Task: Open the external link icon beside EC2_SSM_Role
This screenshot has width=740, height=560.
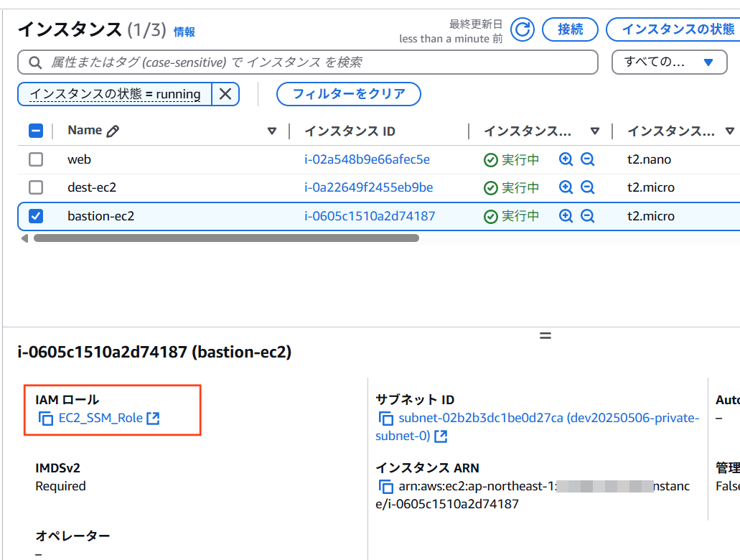Action: tap(153, 419)
